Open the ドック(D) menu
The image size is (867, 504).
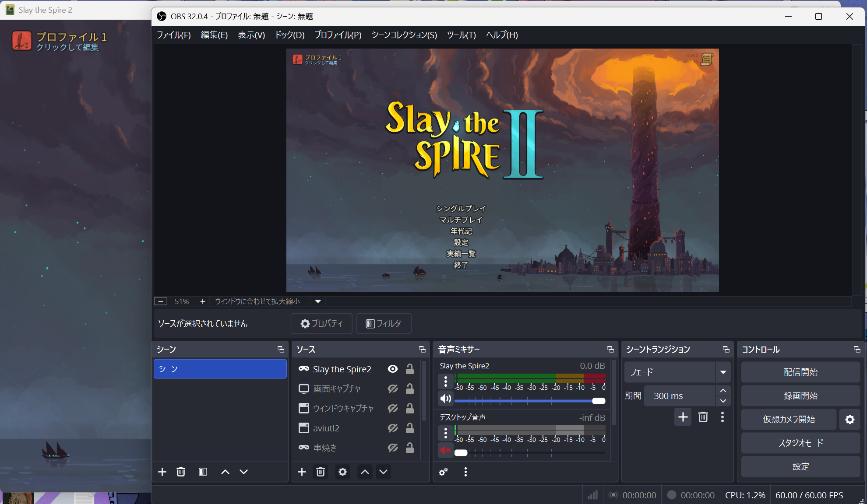pos(289,35)
